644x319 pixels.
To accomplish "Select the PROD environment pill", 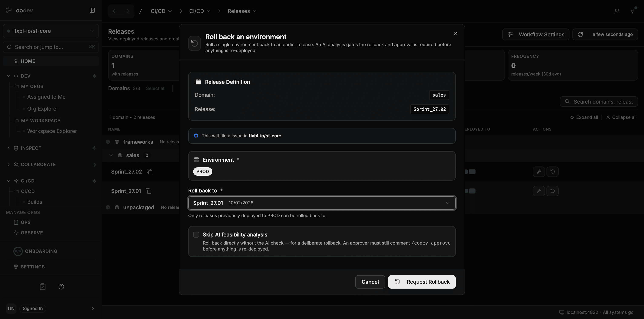I will click(x=203, y=171).
